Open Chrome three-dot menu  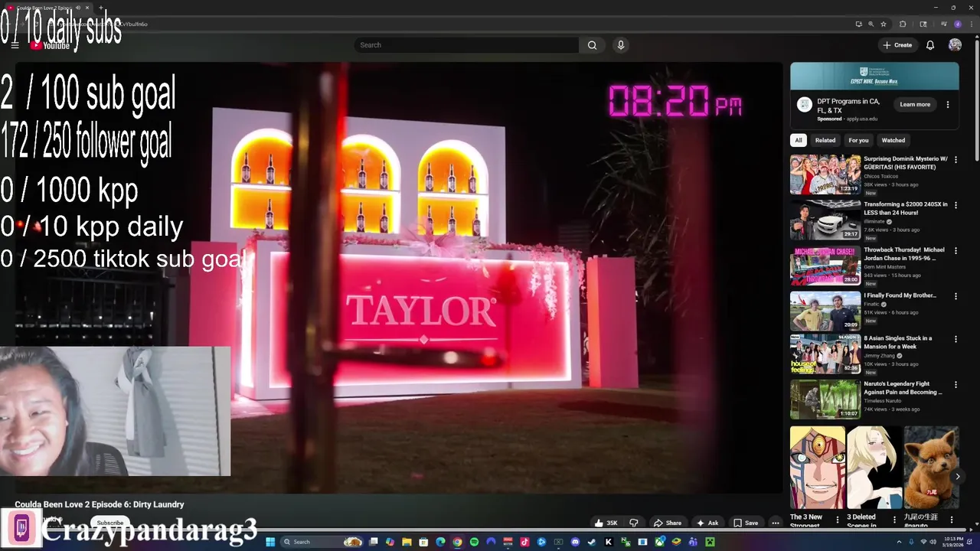(x=972, y=24)
